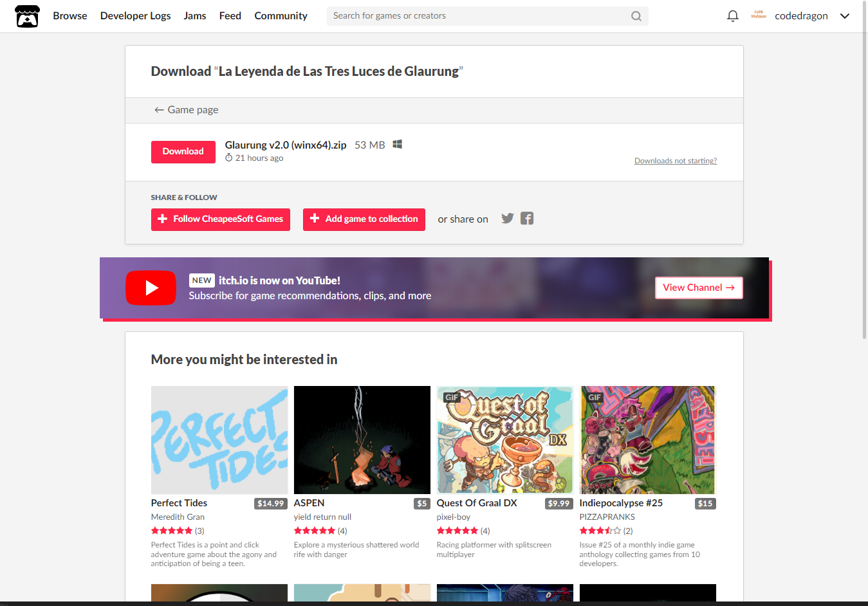868x606 pixels.
Task: Click Perfect Tides title link
Action: [x=179, y=503]
